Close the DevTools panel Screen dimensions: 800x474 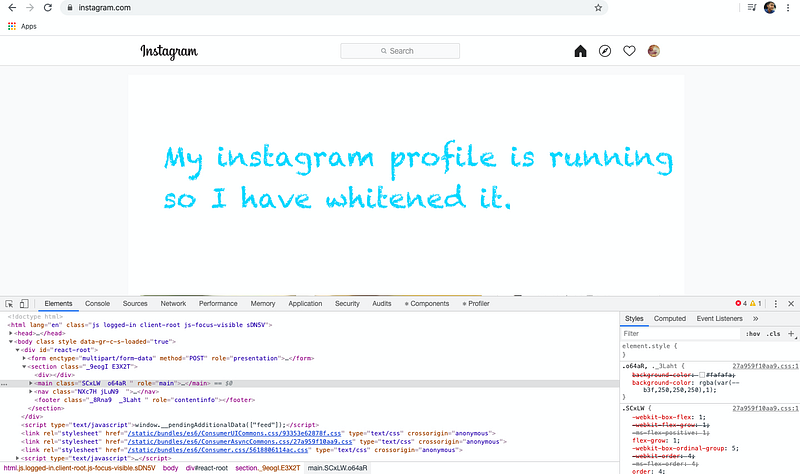click(791, 304)
